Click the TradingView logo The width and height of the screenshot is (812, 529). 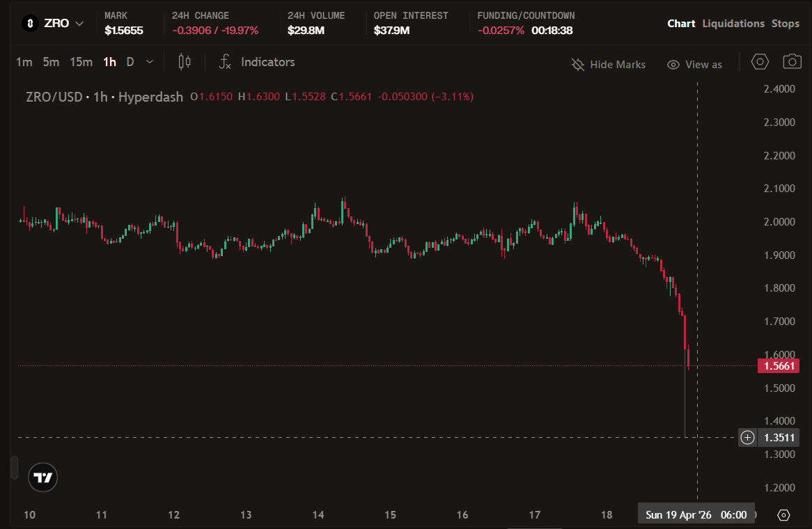coord(43,477)
